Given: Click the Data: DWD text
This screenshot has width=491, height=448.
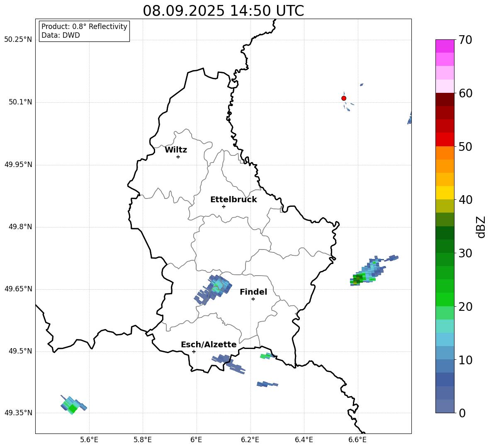Looking at the screenshot, I should 61,35.
